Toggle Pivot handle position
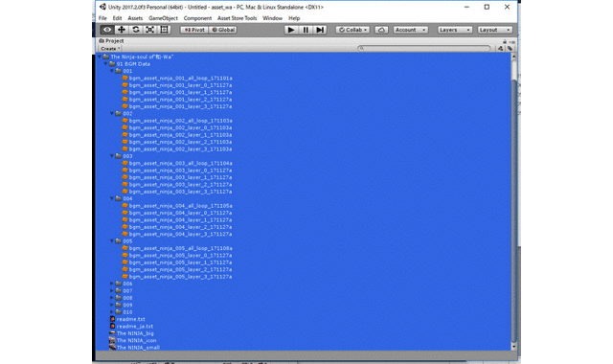This screenshot has height=364, width=613. [194, 30]
